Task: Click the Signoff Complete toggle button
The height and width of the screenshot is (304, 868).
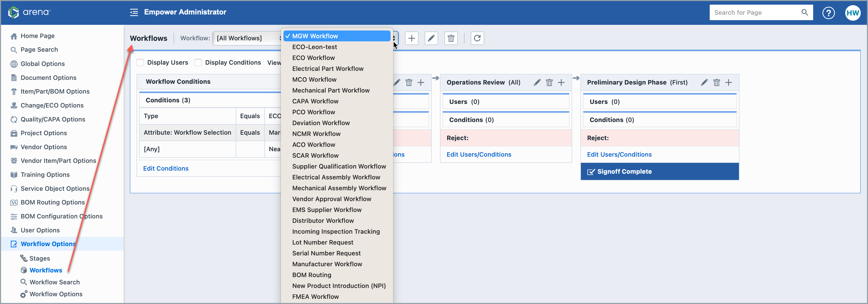Action: click(x=660, y=171)
